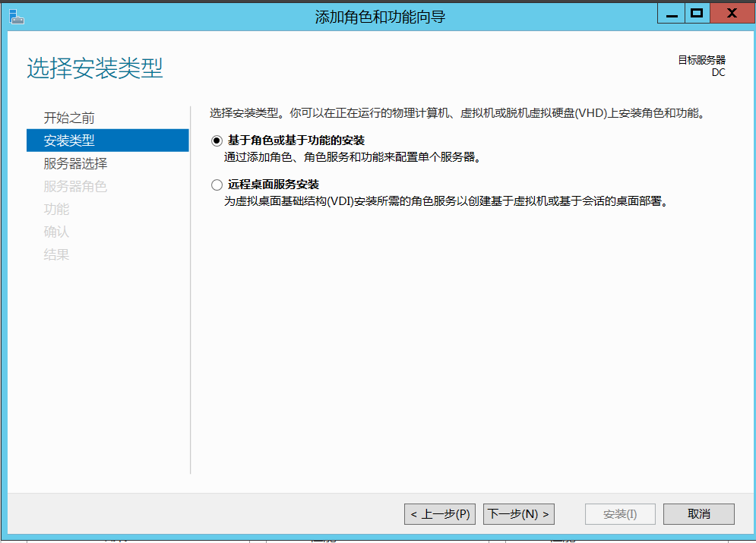Click the wizard icon in title bar

click(x=16, y=17)
